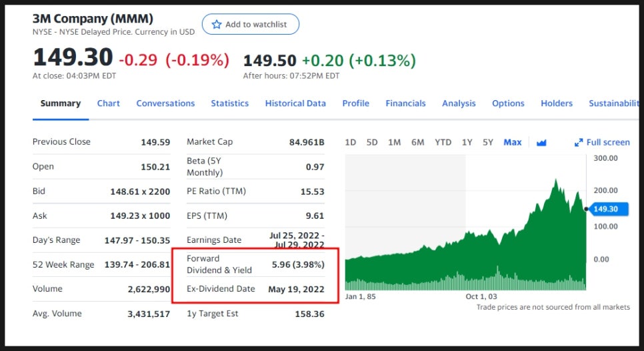Select the YTD chart range

click(x=443, y=142)
